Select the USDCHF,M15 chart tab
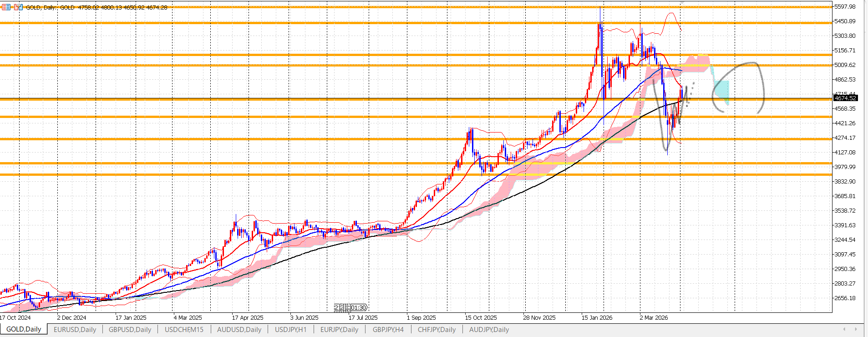This screenshot has width=868, height=337. click(x=184, y=330)
